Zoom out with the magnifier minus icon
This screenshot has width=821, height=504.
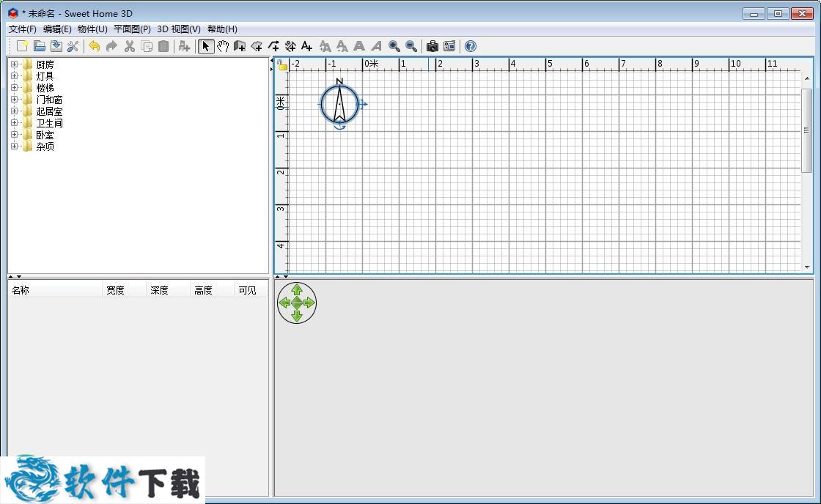tap(411, 46)
